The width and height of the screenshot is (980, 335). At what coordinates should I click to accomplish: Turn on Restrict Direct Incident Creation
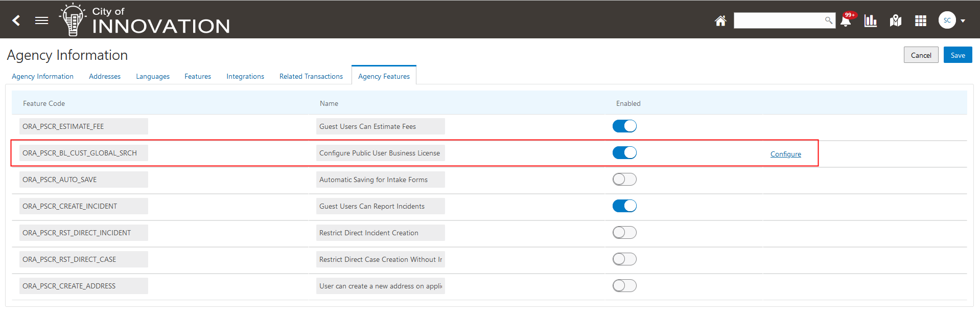click(x=624, y=233)
